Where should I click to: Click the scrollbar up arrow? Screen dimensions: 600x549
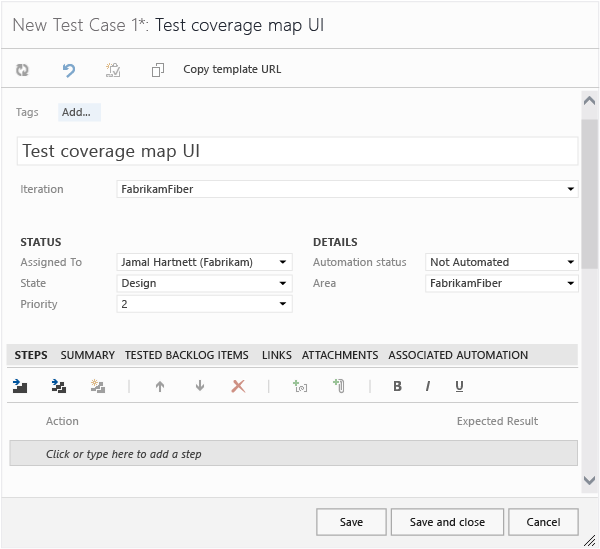(x=589, y=101)
